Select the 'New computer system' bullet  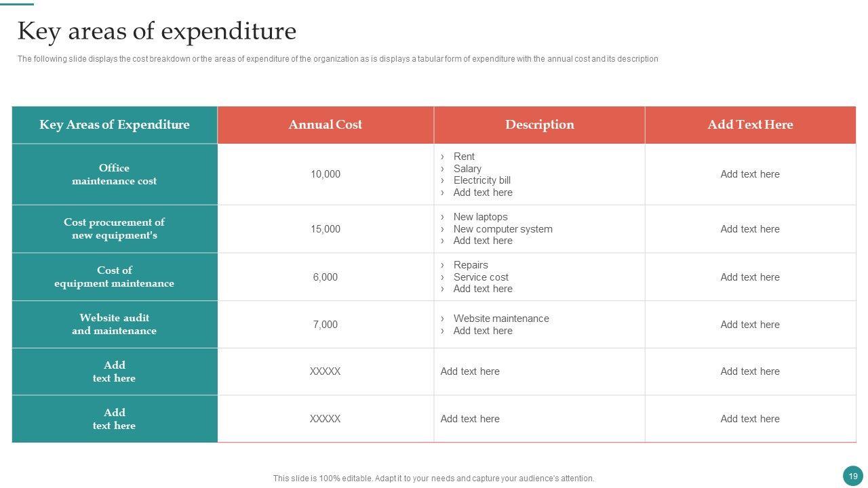(x=502, y=229)
